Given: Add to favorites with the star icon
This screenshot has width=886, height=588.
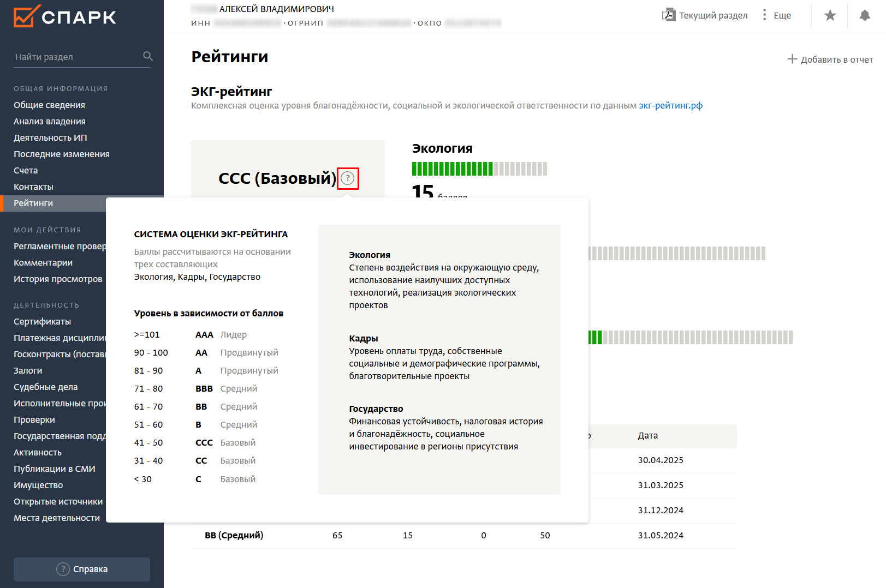Looking at the screenshot, I should (830, 15).
